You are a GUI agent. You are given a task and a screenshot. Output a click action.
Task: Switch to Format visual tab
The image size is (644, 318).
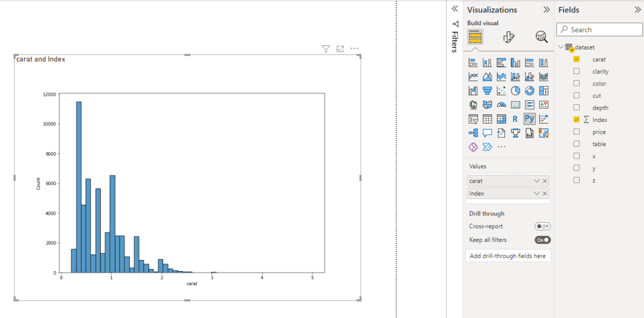click(509, 37)
